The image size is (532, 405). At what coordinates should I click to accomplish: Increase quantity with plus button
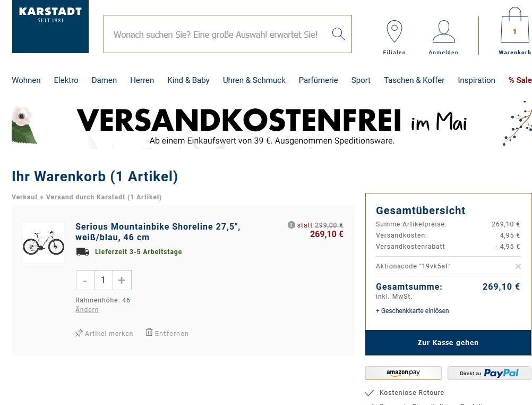(x=122, y=280)
